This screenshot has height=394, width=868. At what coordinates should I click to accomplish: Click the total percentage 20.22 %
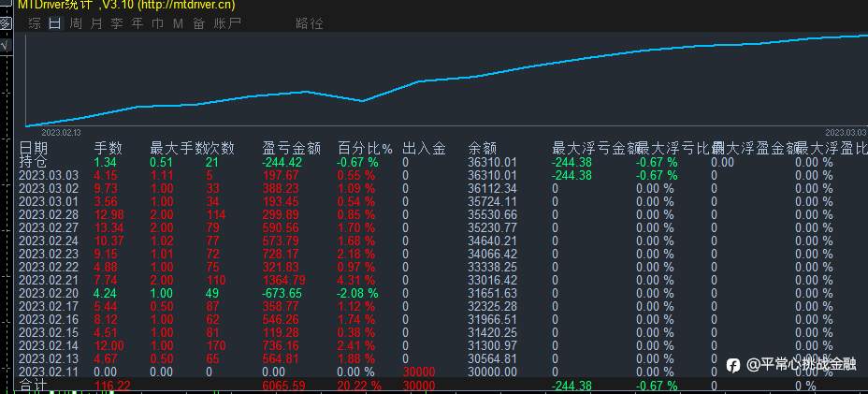point(359,386)
